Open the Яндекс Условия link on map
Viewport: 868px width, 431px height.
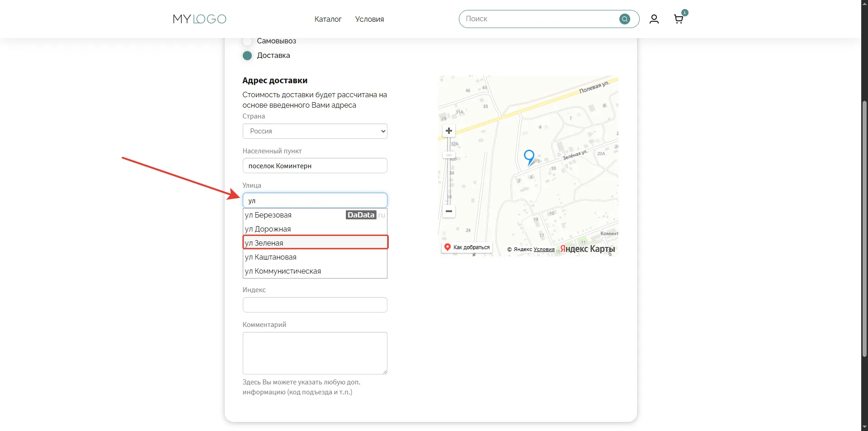[x=544, y=249]
